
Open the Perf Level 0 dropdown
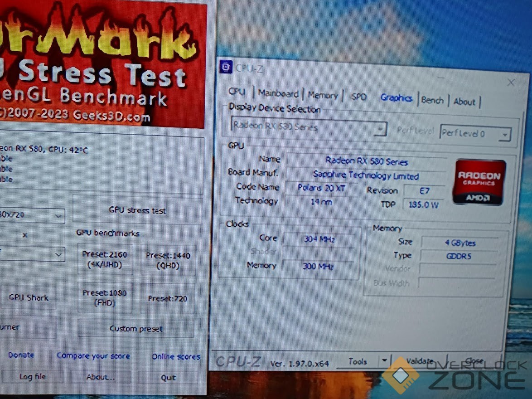click(x=475, y=133)
